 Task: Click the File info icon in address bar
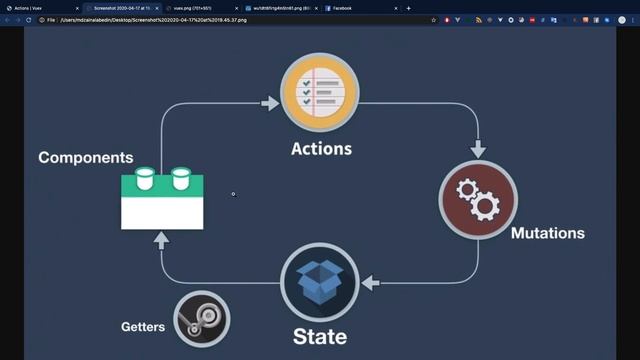[42, 20]
